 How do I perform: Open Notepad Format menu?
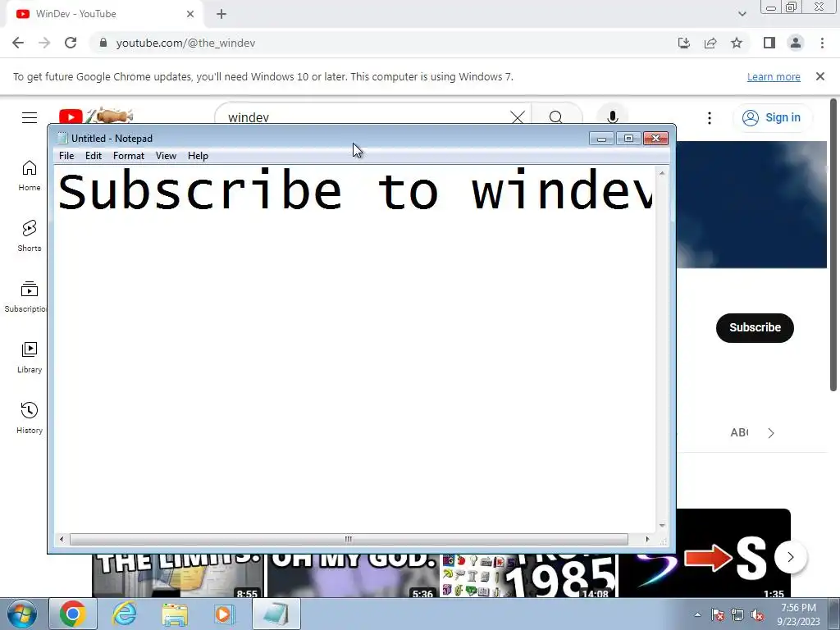[x=129, y=156]
